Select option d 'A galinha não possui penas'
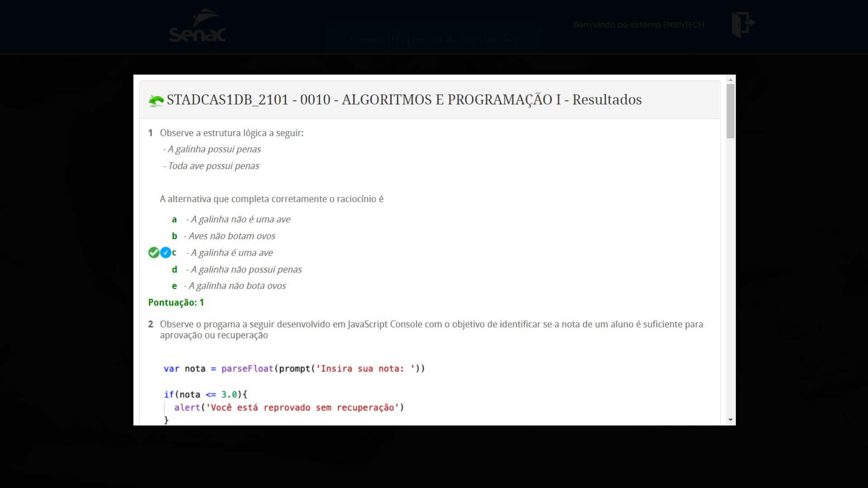The width and height of the screenshot is (868, 488). 246,270
